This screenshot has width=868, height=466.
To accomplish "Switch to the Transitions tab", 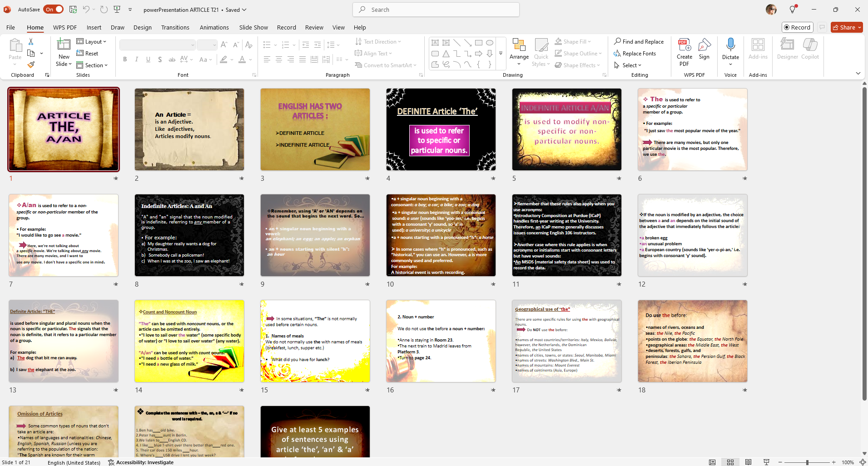I will (x=175, y=27).
